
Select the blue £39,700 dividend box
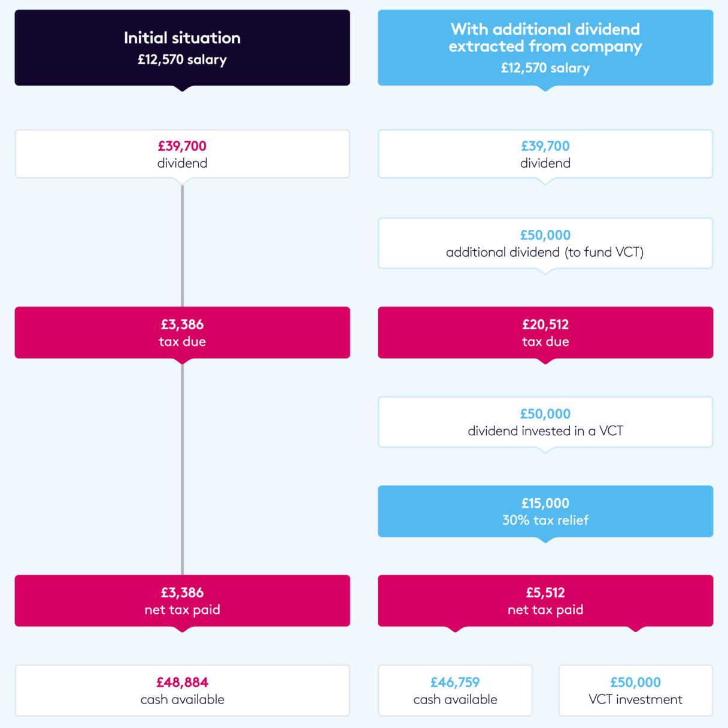tap(545, 154)
